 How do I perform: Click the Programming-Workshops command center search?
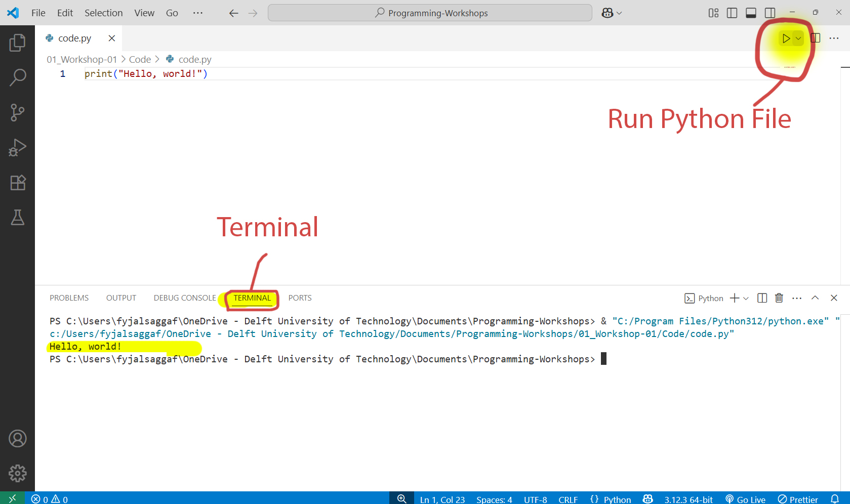point(430,13)
